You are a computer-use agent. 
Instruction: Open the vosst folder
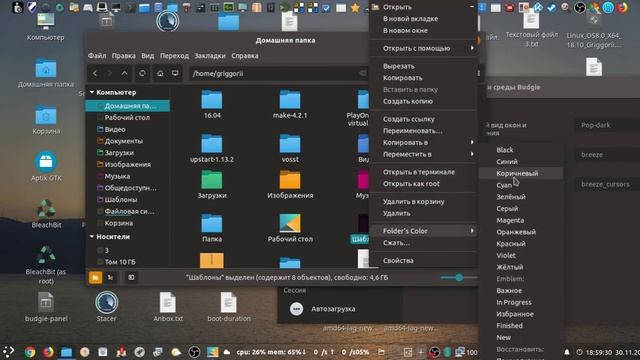coord(290,149)
